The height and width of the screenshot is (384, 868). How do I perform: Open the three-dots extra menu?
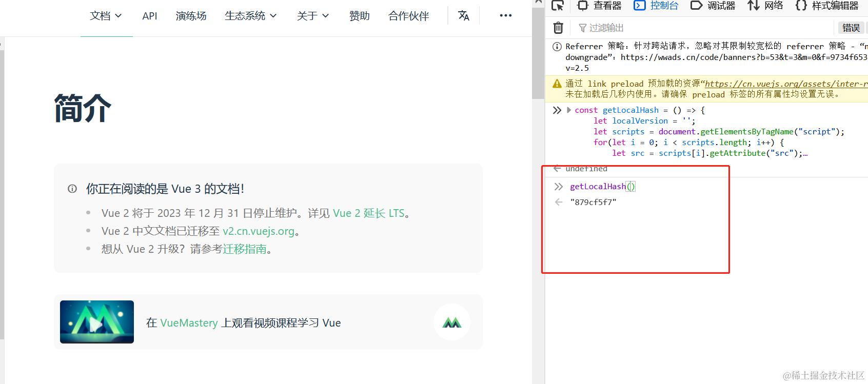(505, 15)
